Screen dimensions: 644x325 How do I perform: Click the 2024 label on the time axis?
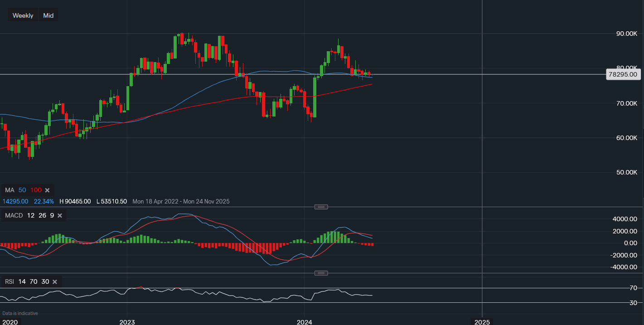[x=304, y=322]
